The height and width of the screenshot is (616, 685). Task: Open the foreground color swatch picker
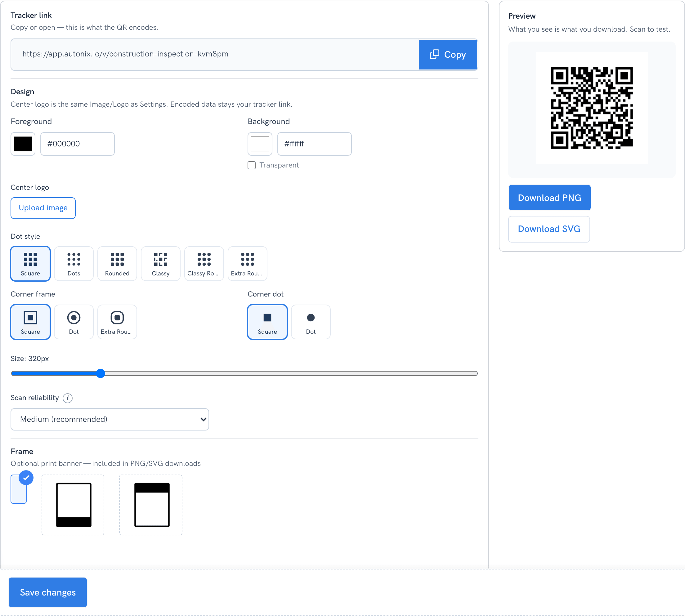[x=23, y=144]
